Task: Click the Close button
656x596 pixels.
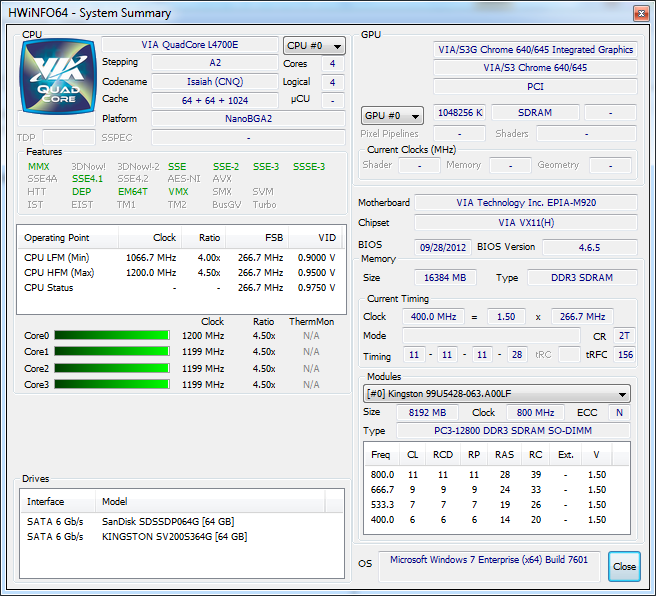Action: coord(624,566)
